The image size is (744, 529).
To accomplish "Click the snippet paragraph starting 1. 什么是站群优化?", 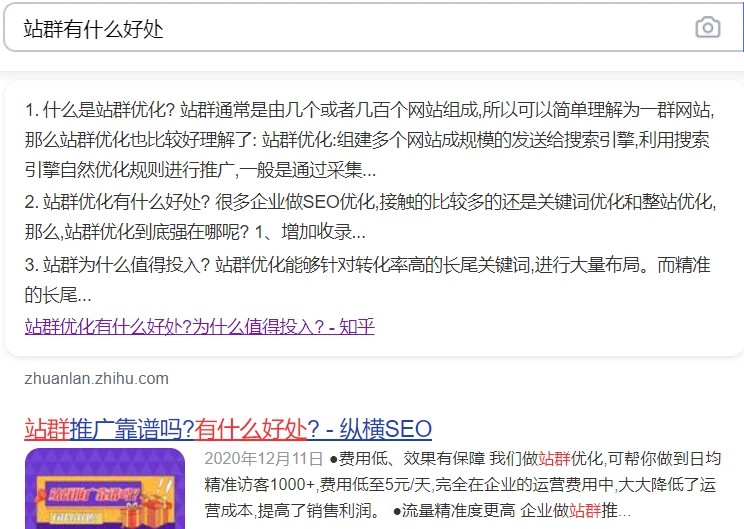I will (x=369, y=140).
